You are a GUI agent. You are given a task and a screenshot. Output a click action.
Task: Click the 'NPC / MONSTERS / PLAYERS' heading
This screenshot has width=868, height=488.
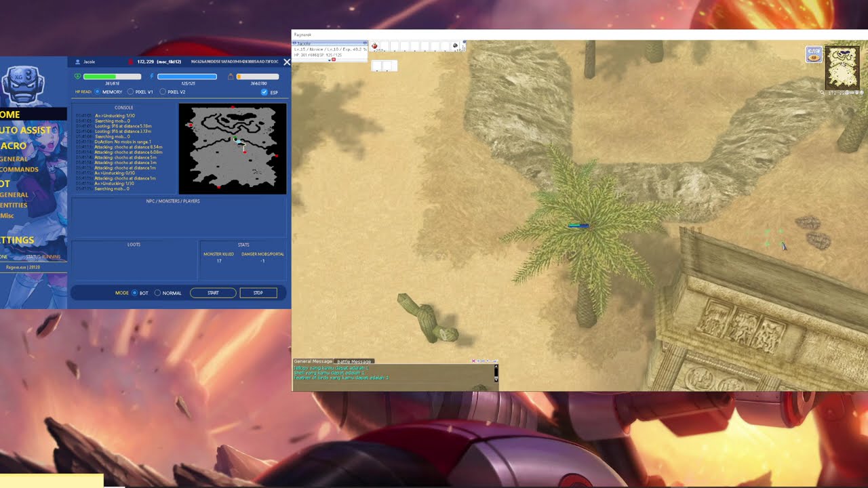coord(173,201)
